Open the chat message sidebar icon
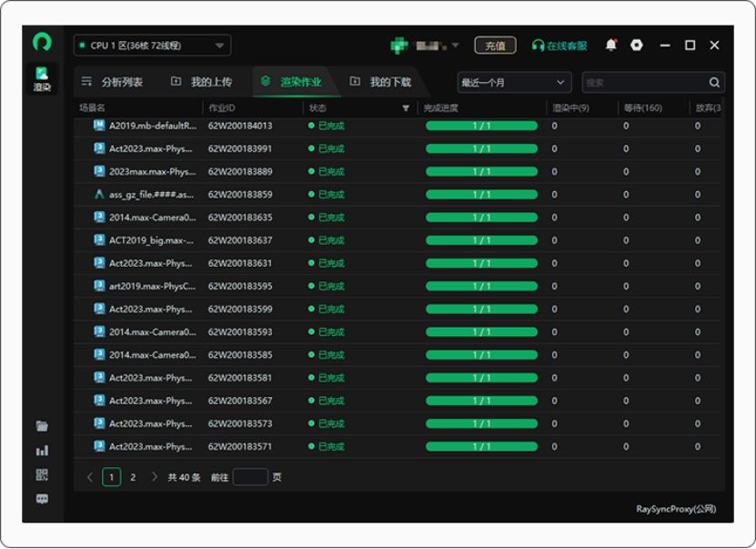This screenshot has width=756, height=549. point(42,499)
